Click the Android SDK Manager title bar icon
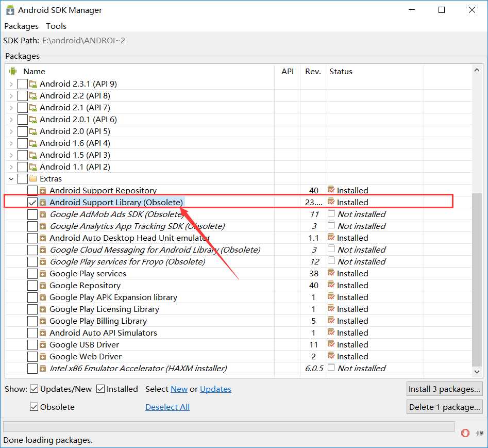 pos(10,10)
